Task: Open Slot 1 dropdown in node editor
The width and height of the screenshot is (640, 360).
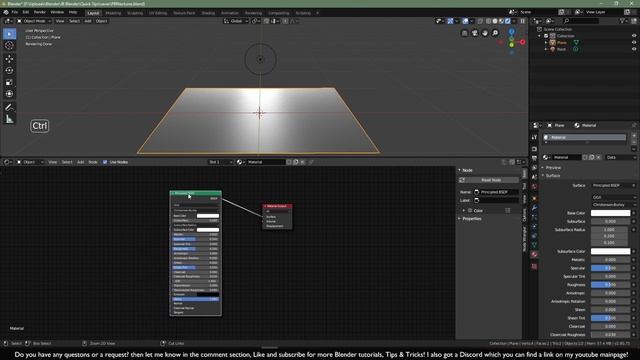Action: pos(220,162)
